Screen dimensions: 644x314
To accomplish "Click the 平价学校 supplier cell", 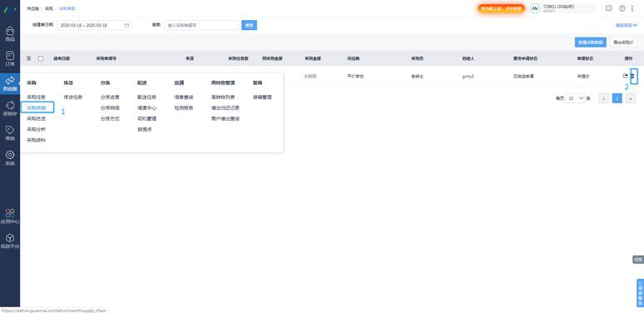I will (355, 76).
